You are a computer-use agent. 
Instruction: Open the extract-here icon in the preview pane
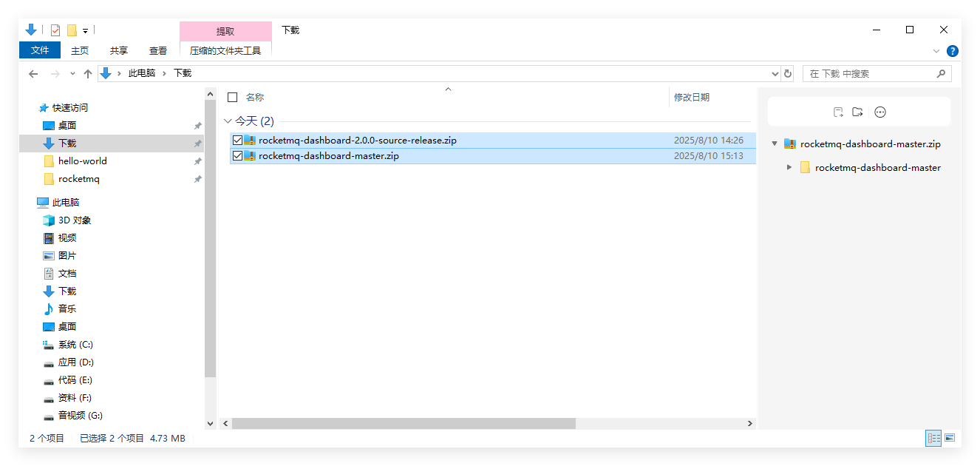coord(837,112)
